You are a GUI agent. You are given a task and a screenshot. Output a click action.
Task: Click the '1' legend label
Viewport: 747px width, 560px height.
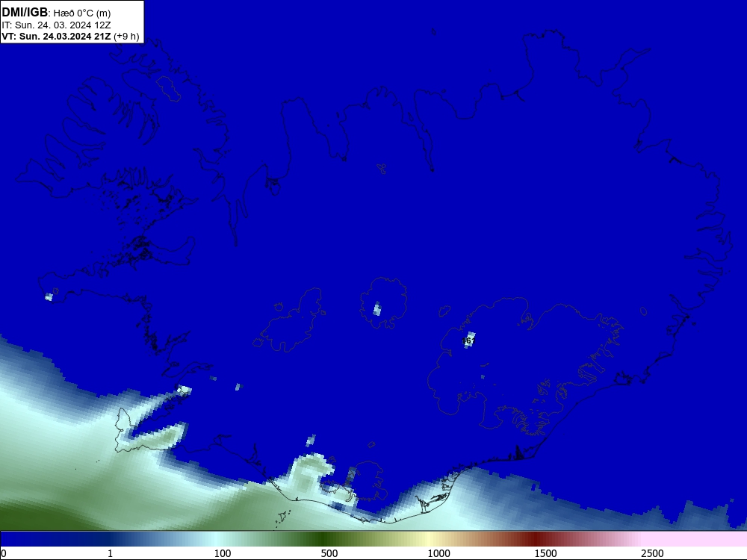coord(110,553)
